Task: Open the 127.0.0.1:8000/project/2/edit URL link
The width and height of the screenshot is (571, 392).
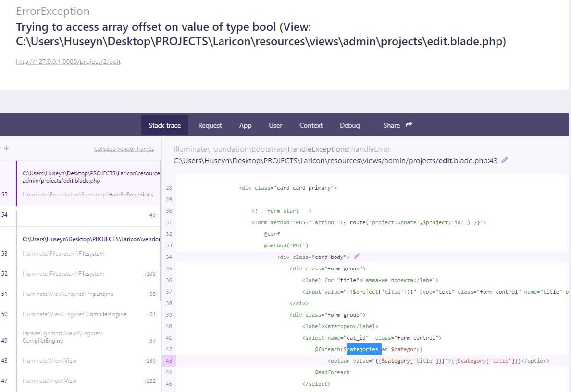Action: [68, 62]
